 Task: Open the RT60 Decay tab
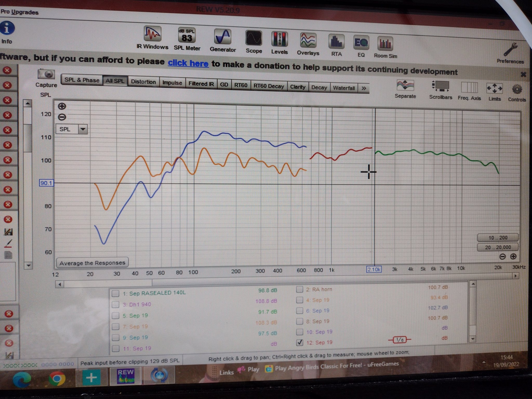[x=269, y=86]
